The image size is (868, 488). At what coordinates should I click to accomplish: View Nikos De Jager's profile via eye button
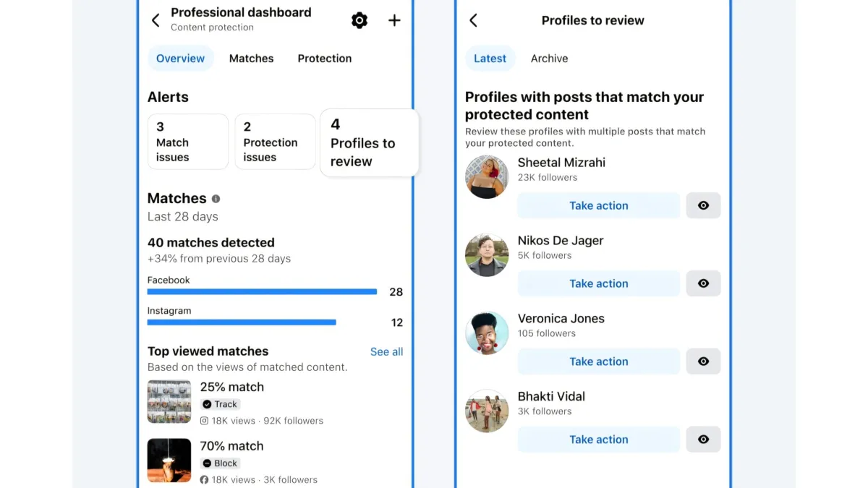click(703, 283)
